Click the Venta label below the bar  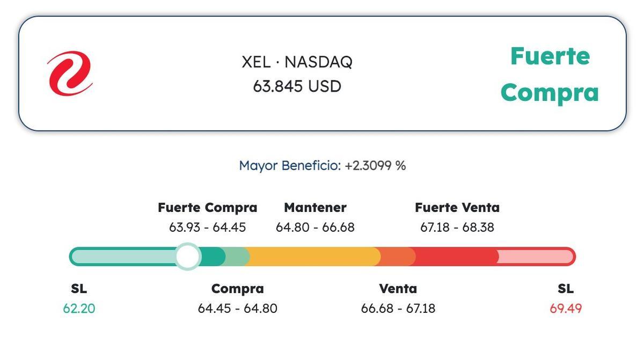[x=398, y=289]
